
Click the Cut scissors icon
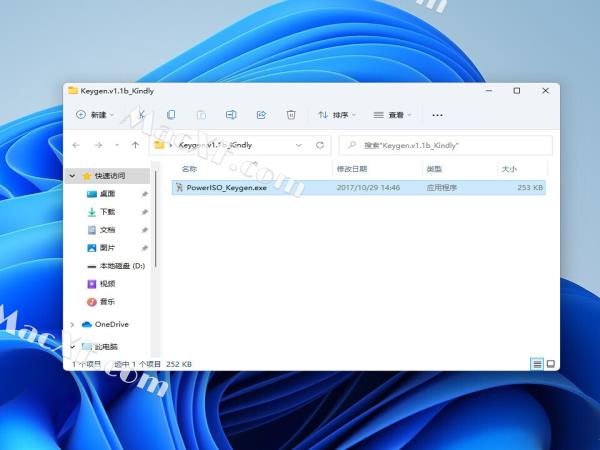tap(141, 115)
